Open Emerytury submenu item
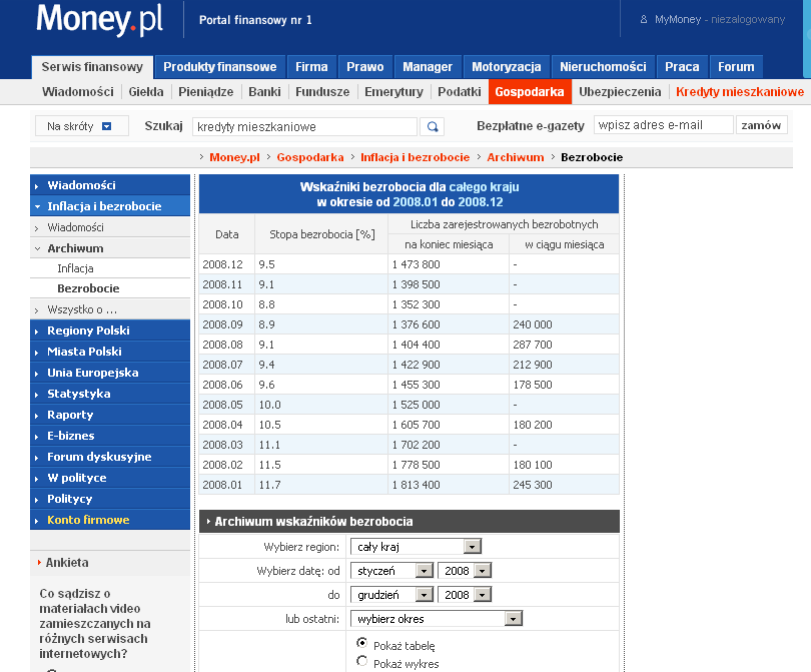 tap(394, 92)
